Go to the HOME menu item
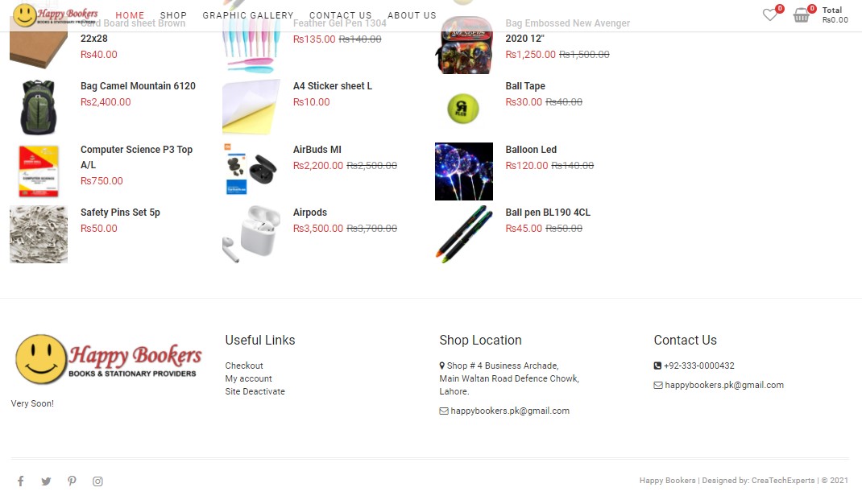The image size is (862, 504). pyautogui.click(x=130, y=15)
